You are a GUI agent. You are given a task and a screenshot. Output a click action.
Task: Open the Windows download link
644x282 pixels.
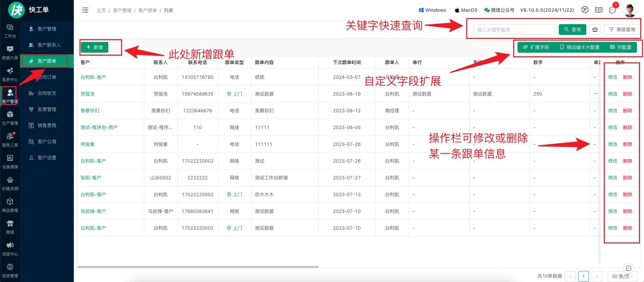[x=432, y=10]
